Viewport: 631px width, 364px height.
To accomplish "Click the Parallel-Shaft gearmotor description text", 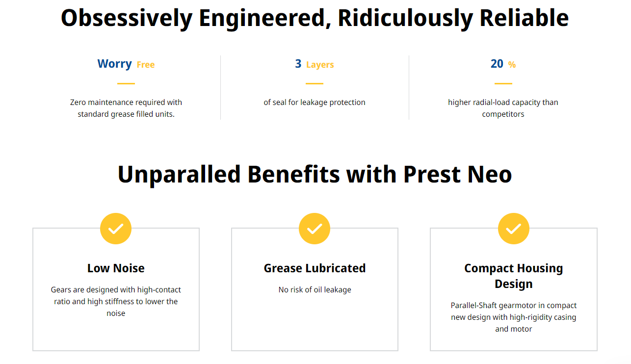I will pyautogui.click(x=513, y=317).
